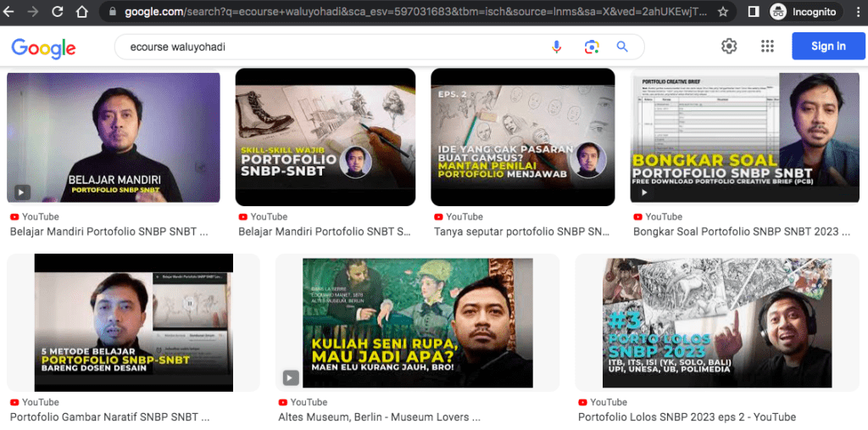Click YouTube source above 'Portofolio Gambar Naratif'
The height and width of the screenshot is (430, 868).
[34, 402]
